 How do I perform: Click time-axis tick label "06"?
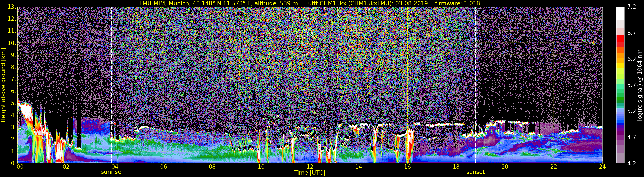point(164,167)
